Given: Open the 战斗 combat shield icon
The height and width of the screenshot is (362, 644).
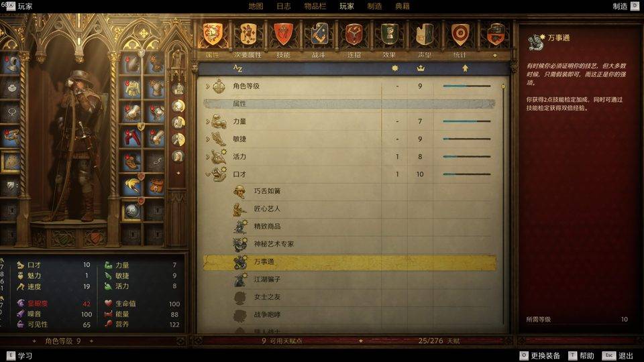Looking at the screenshot, I should [x=319, y=34].
